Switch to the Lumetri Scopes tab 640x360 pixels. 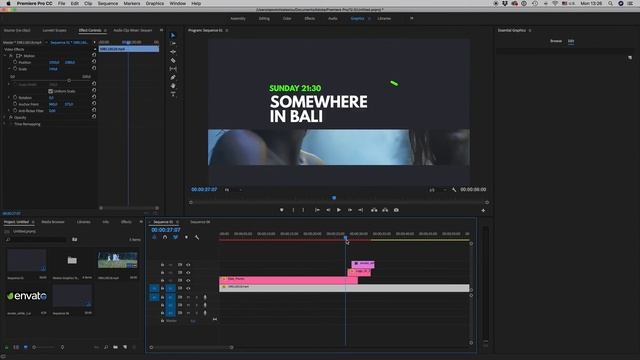[x=54, y=30]
